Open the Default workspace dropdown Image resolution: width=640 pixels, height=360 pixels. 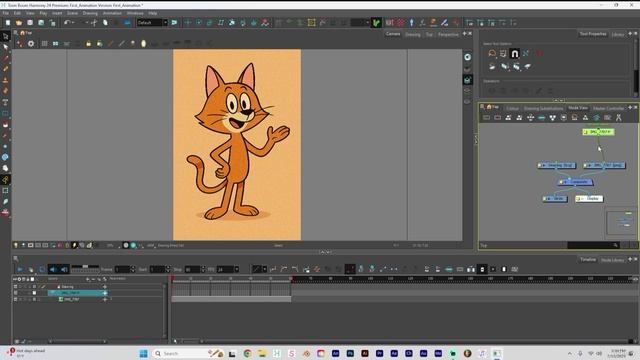(x=152, y=23)
